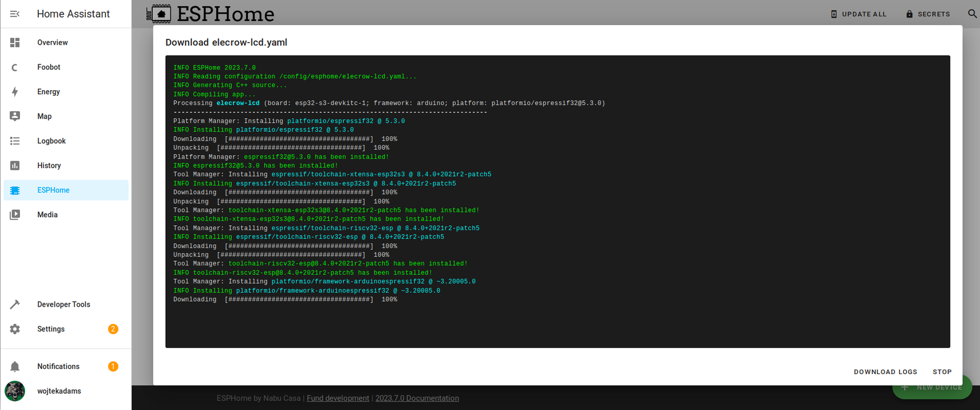The image size is (980, 410).
Task: Click the log line 'INFO ESPHome 2023.7.0'
Action: click(215, 68)
